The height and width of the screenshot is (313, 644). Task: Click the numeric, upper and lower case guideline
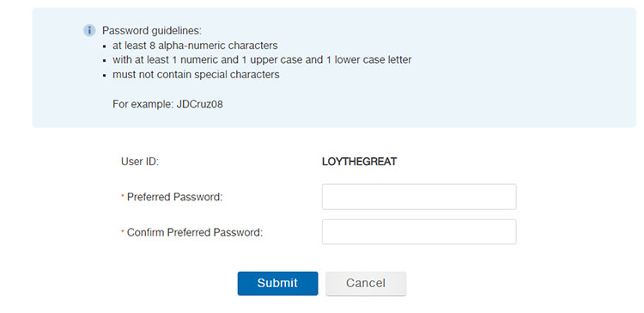[x=262, y=60]
